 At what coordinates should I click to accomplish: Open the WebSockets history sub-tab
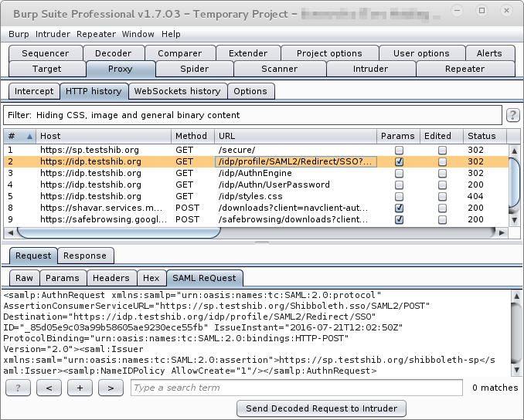pyautogui.click(x=178, y=91)
